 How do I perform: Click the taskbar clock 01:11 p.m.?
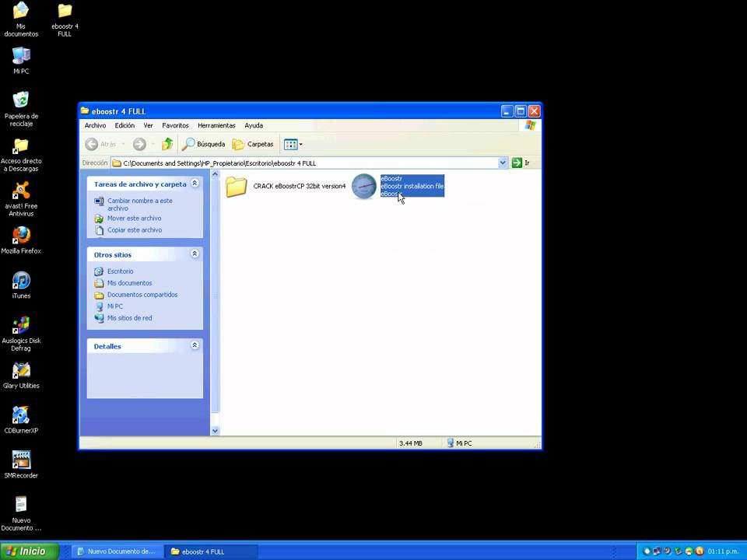coord(723,551)
